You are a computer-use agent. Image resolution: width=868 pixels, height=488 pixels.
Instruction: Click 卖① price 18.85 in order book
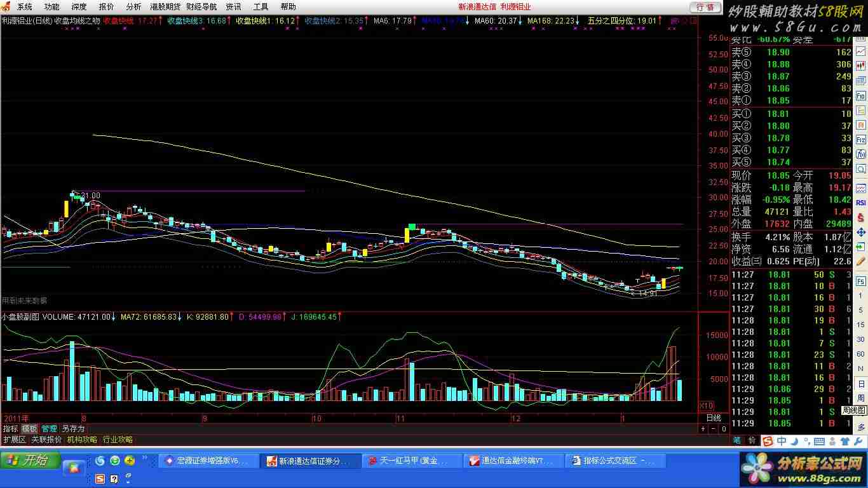tap(778, 100)
